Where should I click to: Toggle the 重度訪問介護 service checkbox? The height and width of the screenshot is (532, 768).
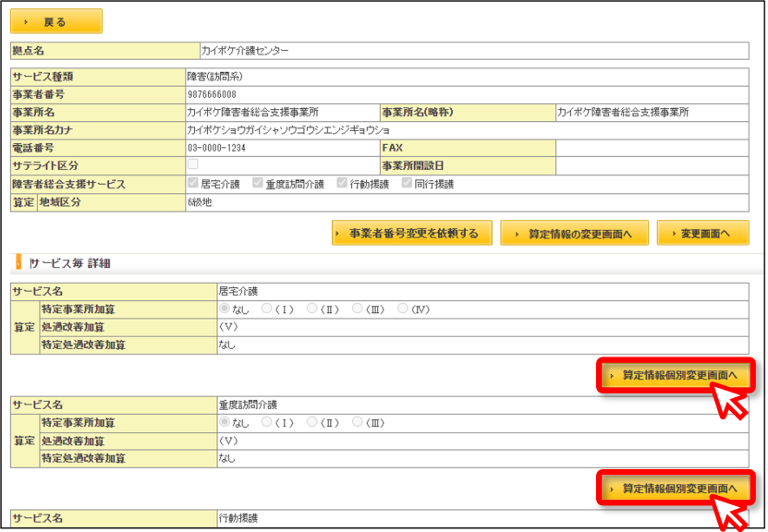(258, 183)
